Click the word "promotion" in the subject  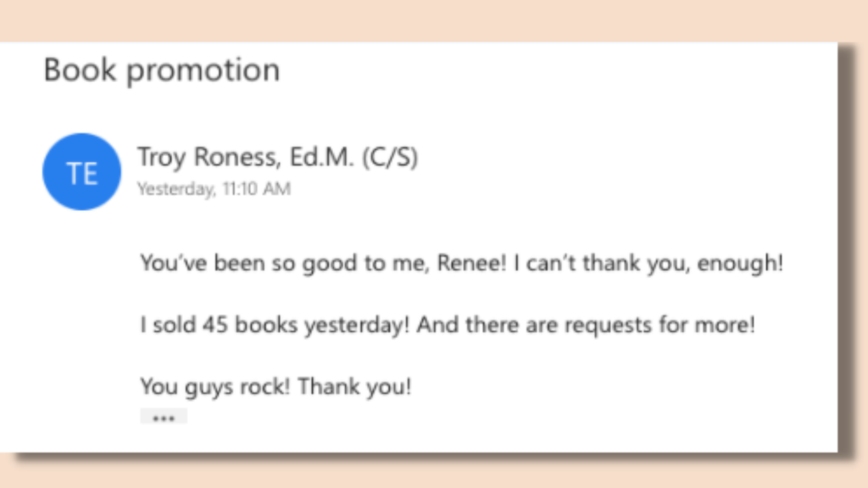click(x=203, y=71)
